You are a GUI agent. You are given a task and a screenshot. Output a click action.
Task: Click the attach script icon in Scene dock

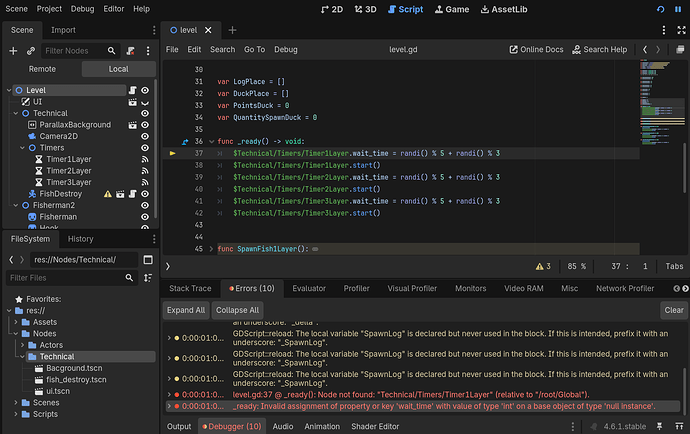(130, 50)
